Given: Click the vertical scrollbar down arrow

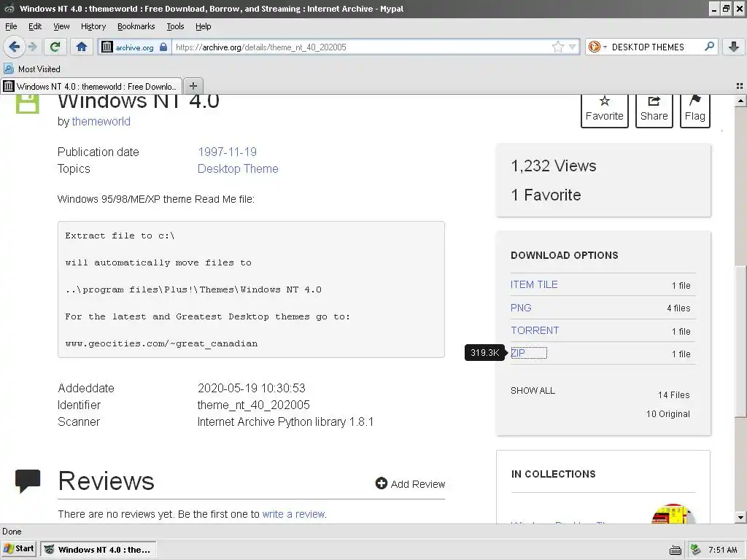Looking at the screenshot, I should 740,517.
